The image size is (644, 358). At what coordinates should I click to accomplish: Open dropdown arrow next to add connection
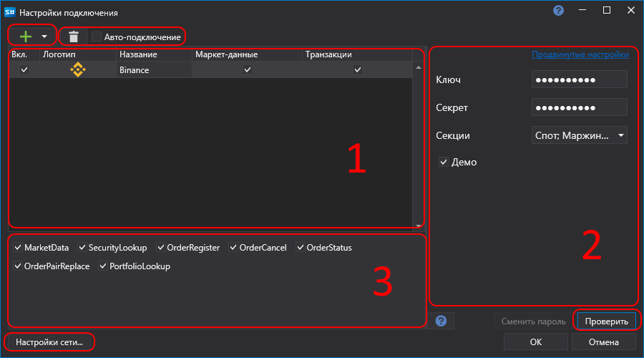44,37
